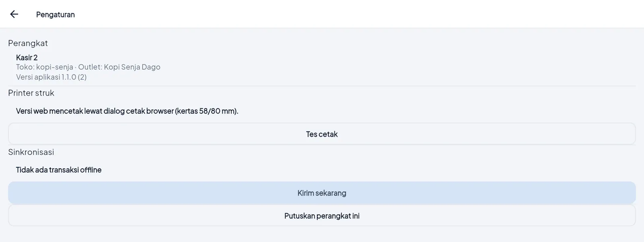Click the Printer struk section heading
This screenshot has width=644, height=242.
[31, 93]
